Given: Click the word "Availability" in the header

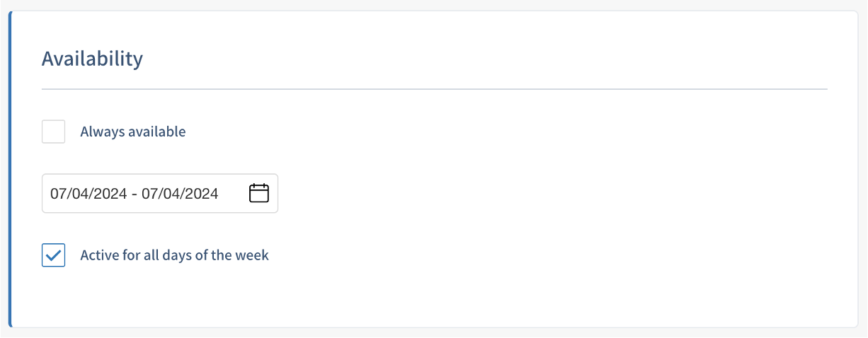Looking at the screenshot, I should click(x=92, y=59).
